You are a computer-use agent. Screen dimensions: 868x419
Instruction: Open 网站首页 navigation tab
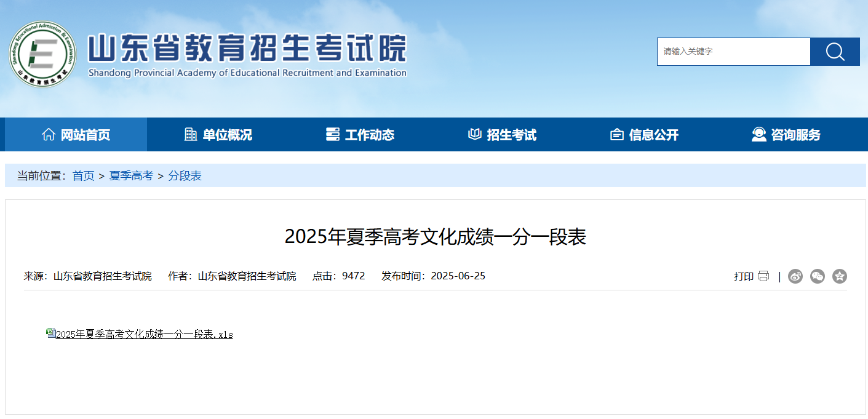(x=76, y=134)
